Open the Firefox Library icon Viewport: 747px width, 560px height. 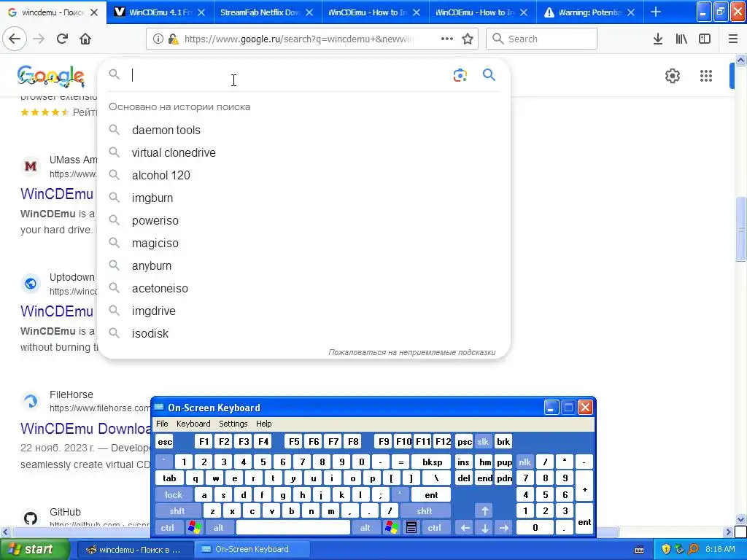coord(681,39)
